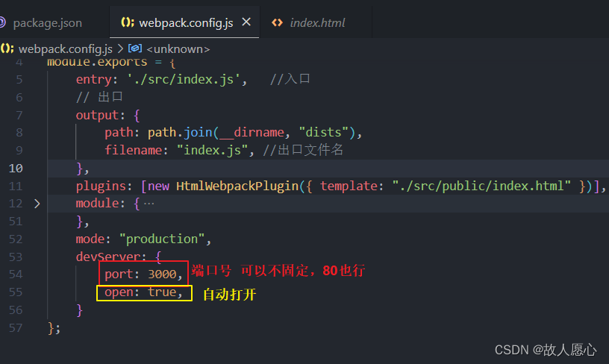Click the mode value "production"

coord(162,239)
